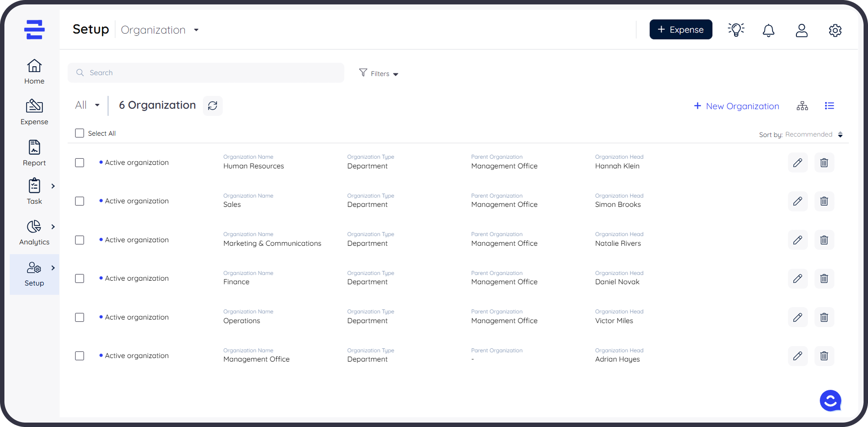Switch to organization hierarchy chart view
The height and width of the screenshot is (427, 868).
coord(802,106)
